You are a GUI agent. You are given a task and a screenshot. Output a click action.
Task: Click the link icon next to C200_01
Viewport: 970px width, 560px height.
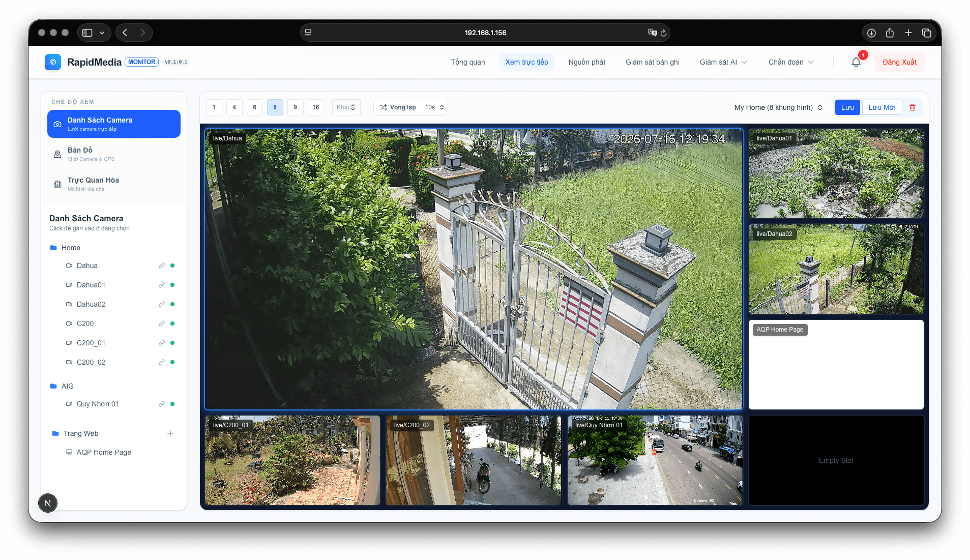coord(162,343)
